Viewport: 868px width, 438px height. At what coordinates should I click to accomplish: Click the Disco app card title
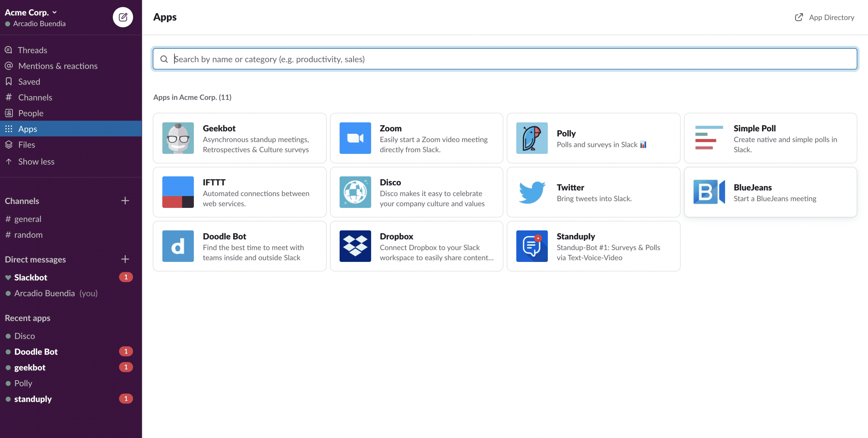(x=390, y=182)
